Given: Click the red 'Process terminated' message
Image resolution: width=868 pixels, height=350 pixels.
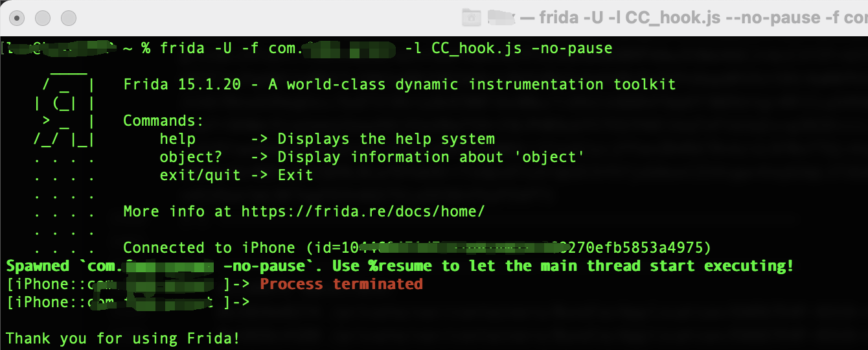Looking at the screenshot, I should coord(341,284).
